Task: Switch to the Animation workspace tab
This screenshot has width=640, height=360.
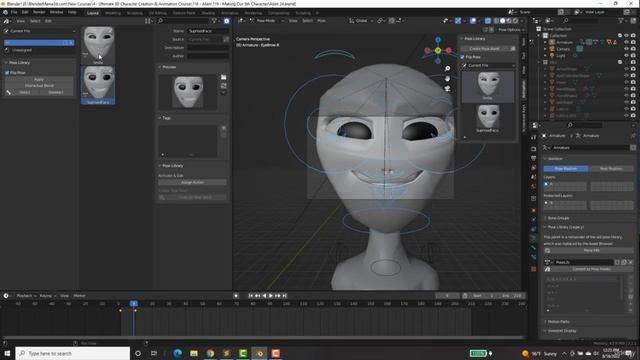Action: click(230, 13)
